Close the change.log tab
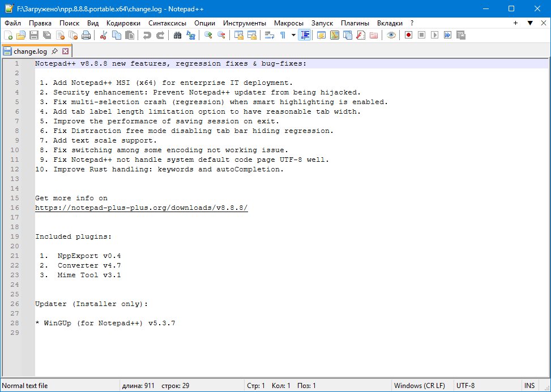 [x=65, y=51]
